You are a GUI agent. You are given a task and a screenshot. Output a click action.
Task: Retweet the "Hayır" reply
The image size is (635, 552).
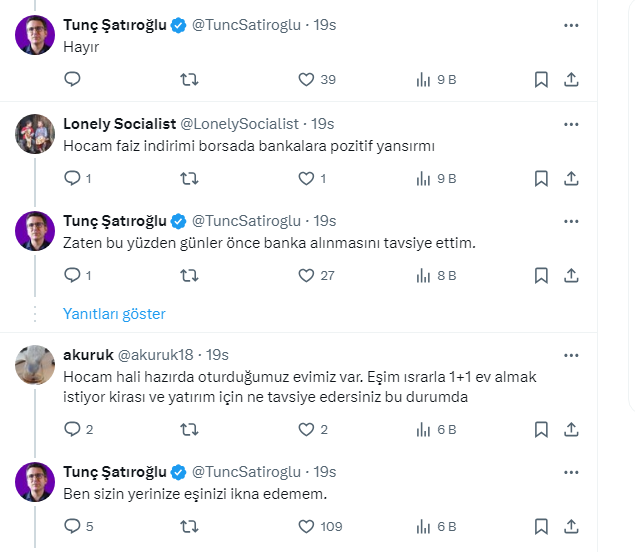(x=188, y=80)
